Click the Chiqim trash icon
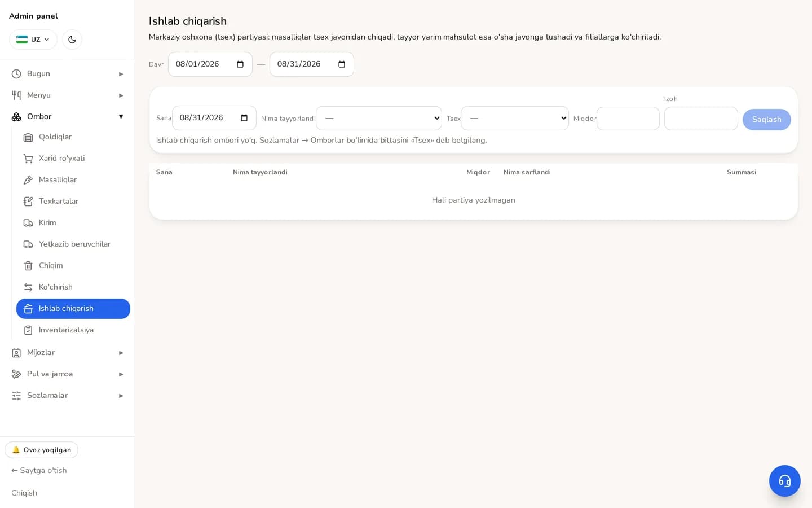Image resolution: width=812 pixels, height=508 pixels. (x=28, y=266)
